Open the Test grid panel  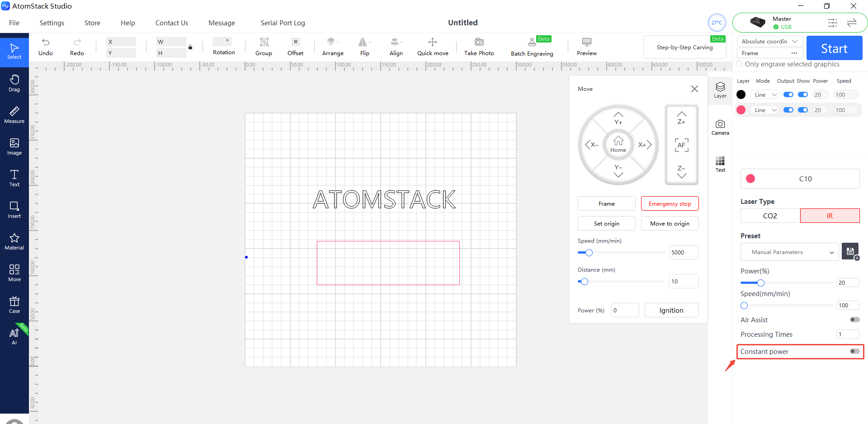(x=720, y=164)
